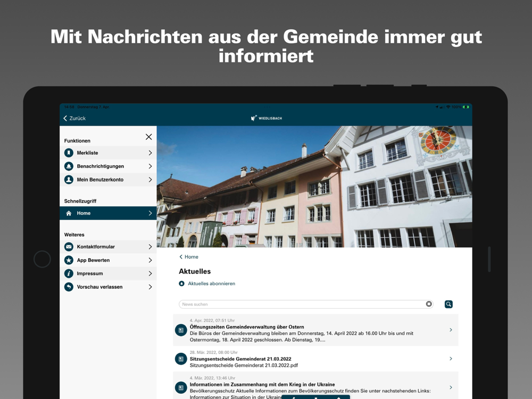Screen dimensions: 532x399
Task: Click the Benachrichtigungen bell icon
Action: [x=69, y=166]
